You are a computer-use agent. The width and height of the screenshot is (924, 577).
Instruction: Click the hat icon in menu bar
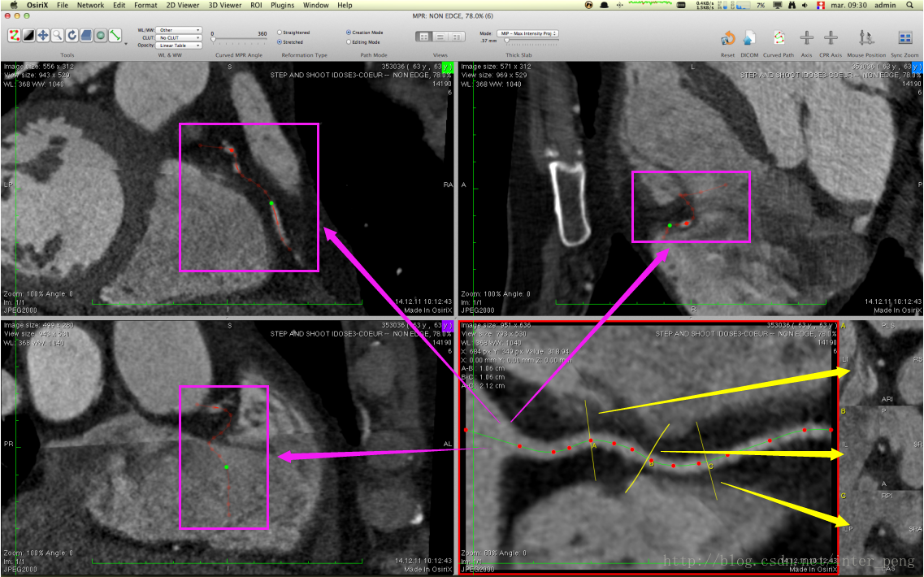(x=604, y=6)
